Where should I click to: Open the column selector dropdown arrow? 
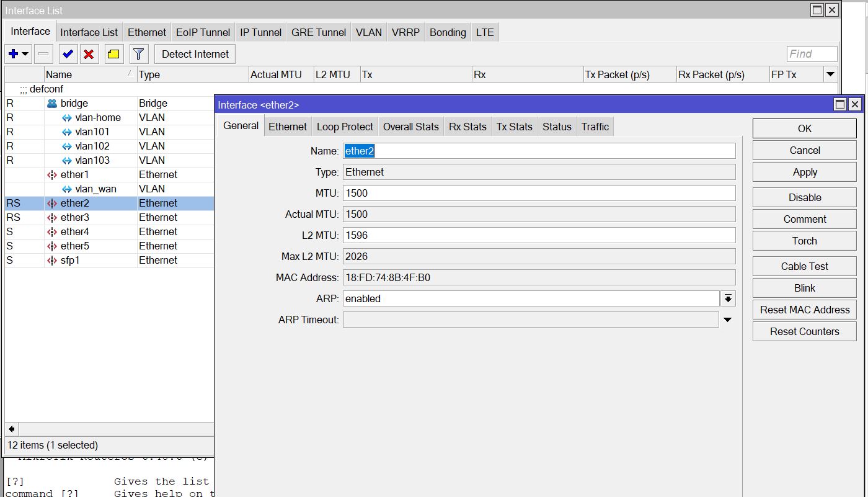click(831, 74)
